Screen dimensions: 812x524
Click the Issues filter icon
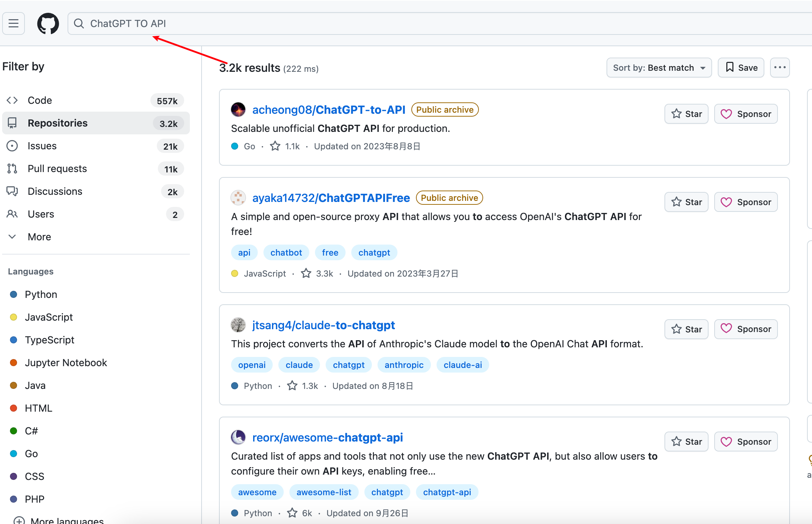pyautogui.click(x=12, y=145)
